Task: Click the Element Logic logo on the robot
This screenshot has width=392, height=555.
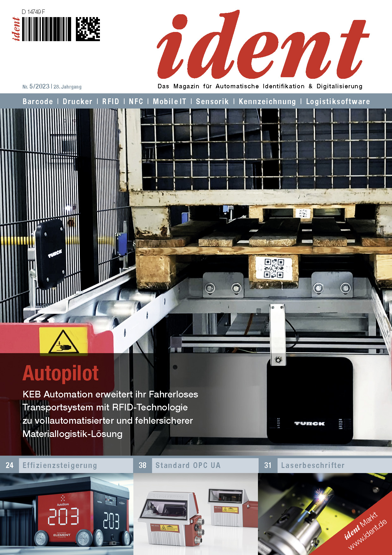Action: (62, 535)
